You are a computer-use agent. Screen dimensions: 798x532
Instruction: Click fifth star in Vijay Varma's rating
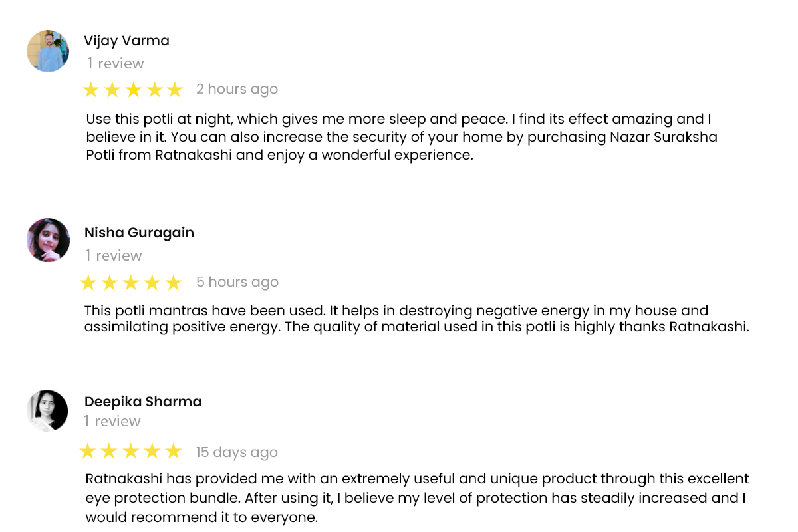tap(174, 90)
